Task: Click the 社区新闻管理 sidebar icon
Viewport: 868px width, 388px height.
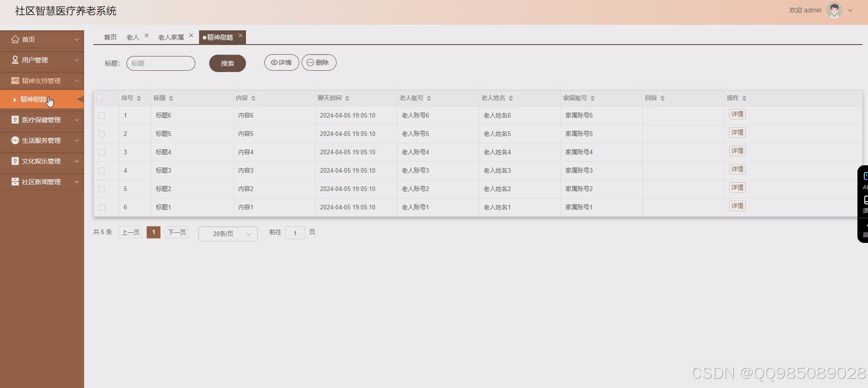Action: [x=15, y=182]
